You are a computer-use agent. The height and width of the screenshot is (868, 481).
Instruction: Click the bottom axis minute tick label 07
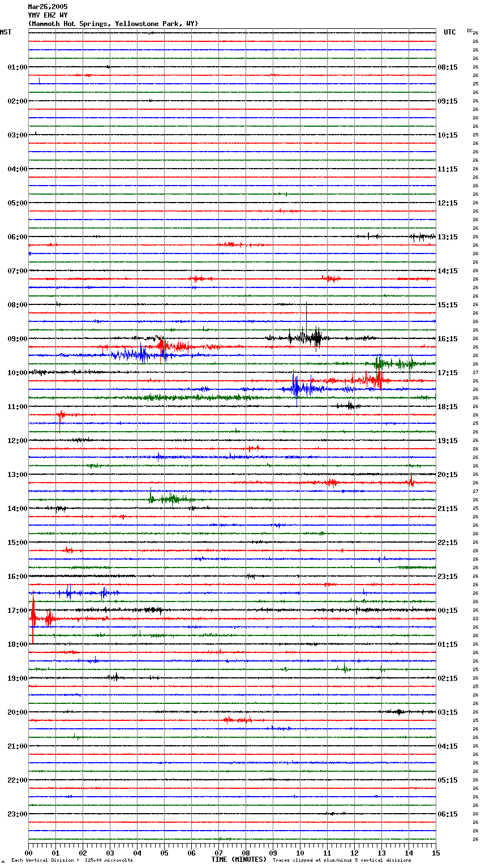point(218,853)
